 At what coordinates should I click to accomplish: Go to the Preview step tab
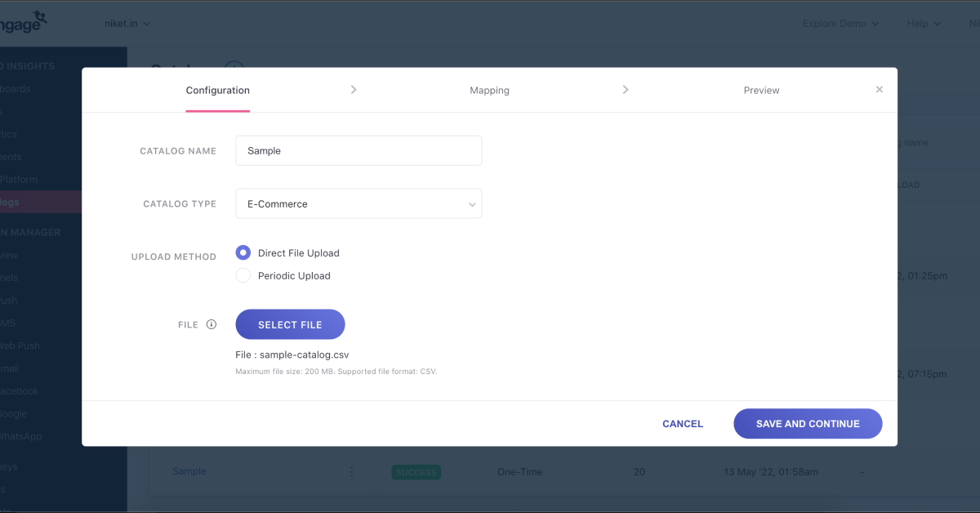point(761,91)
